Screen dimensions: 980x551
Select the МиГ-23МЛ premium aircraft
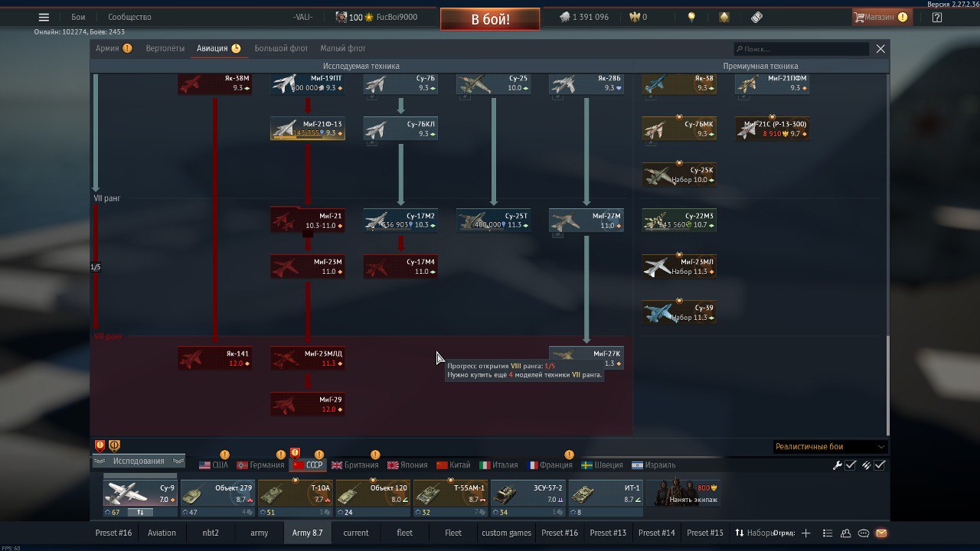point(679,266)
